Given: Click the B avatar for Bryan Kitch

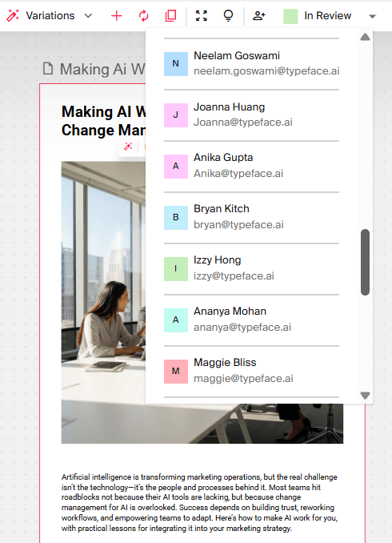Looking at the screenshot, I should click(x=176, y=218).
